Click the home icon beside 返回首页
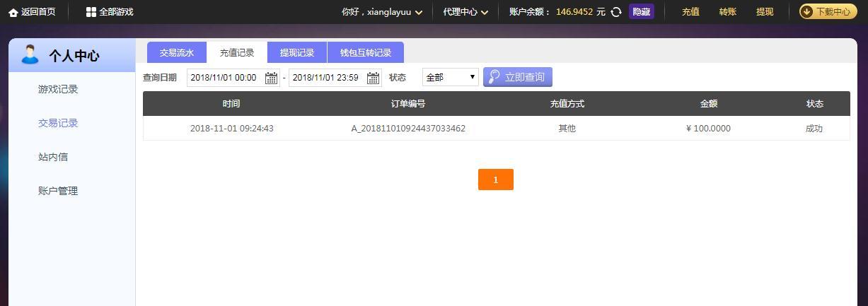The image size is (868, 306). (x=13, y=12)
